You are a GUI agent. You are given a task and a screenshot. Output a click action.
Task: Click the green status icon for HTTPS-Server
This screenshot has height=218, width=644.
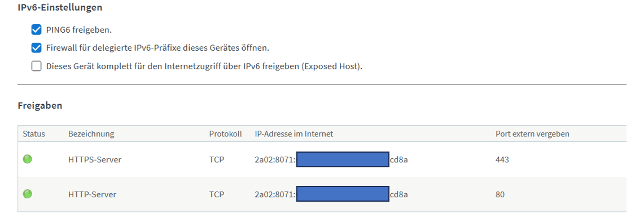pyautogui.click(x=28, y=159)
